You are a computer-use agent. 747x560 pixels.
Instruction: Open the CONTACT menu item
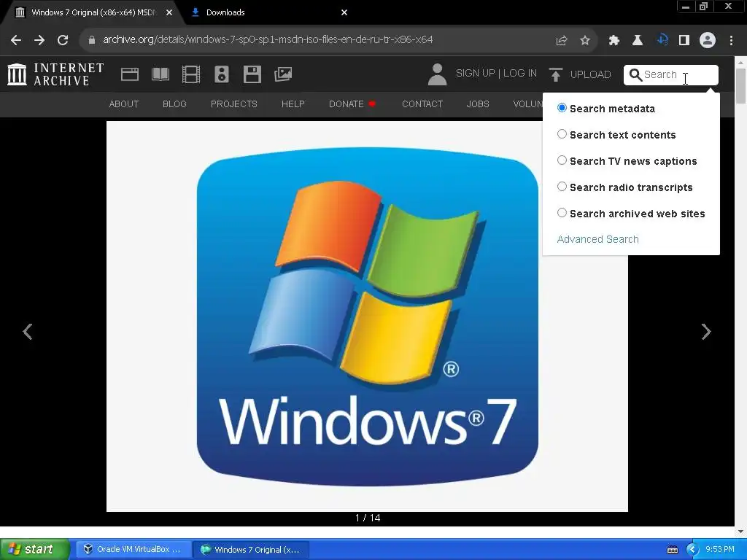pyautogui.click(x=422, y=104)
